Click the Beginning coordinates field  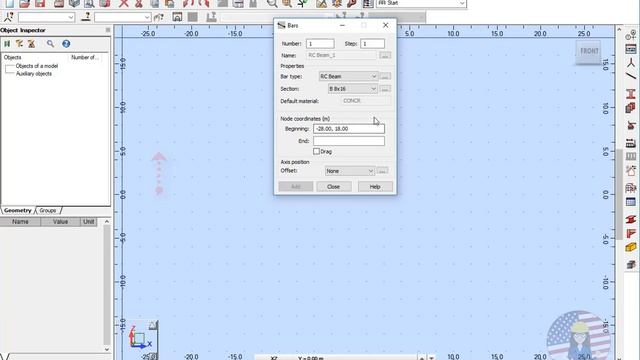[349, 129]
